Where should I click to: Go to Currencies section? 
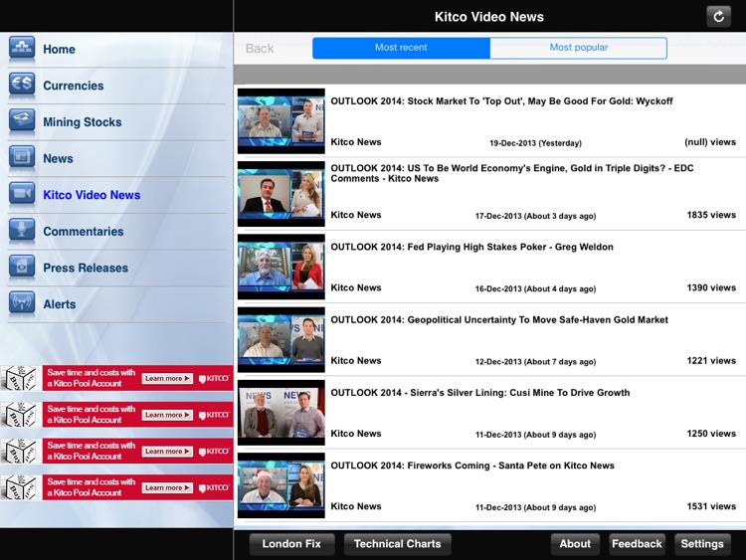pyautogui.click(x=74, y=86)
